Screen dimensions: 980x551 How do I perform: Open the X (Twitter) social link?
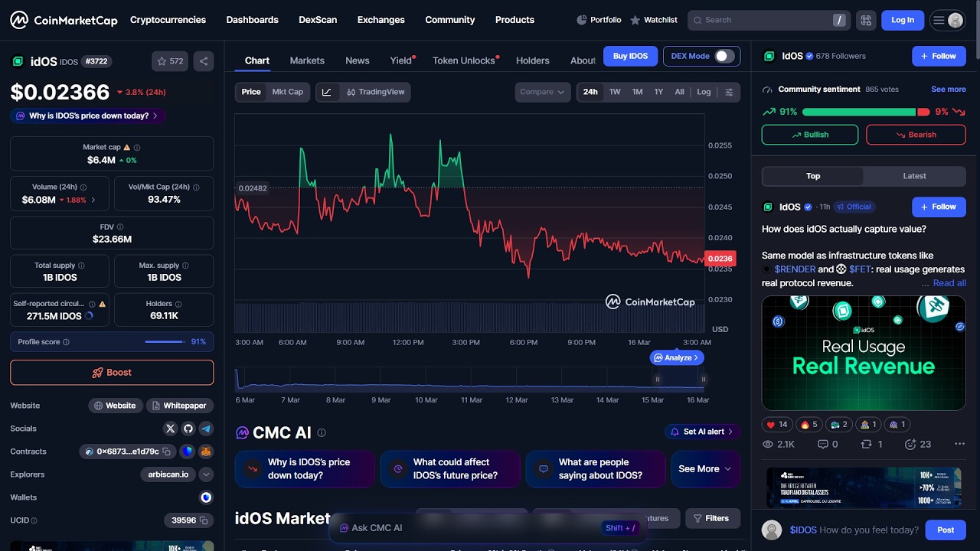point(170,429)
